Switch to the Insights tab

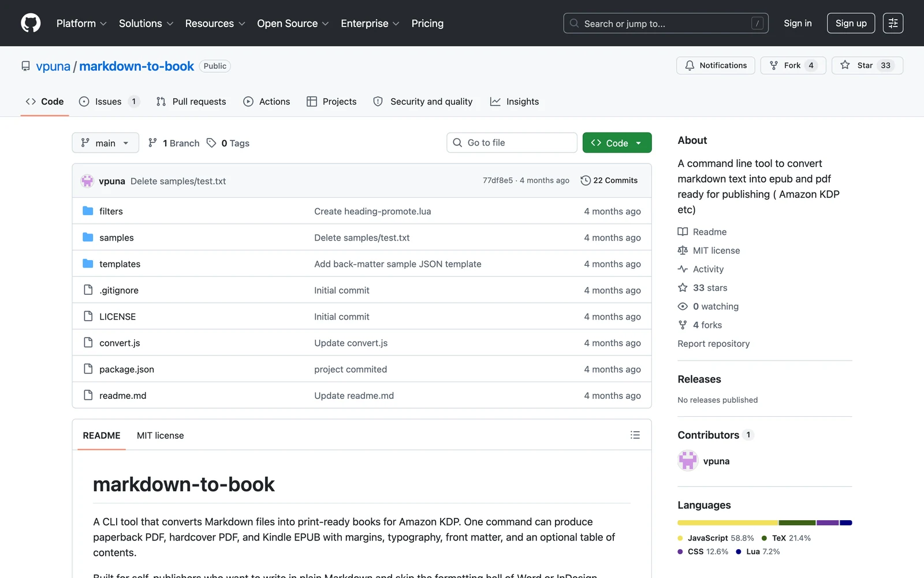[x=515, y=101]
